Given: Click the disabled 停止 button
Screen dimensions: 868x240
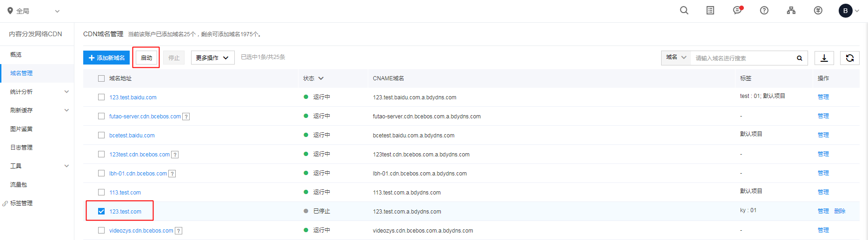Looking at the screenshot, I should [174, 58].
